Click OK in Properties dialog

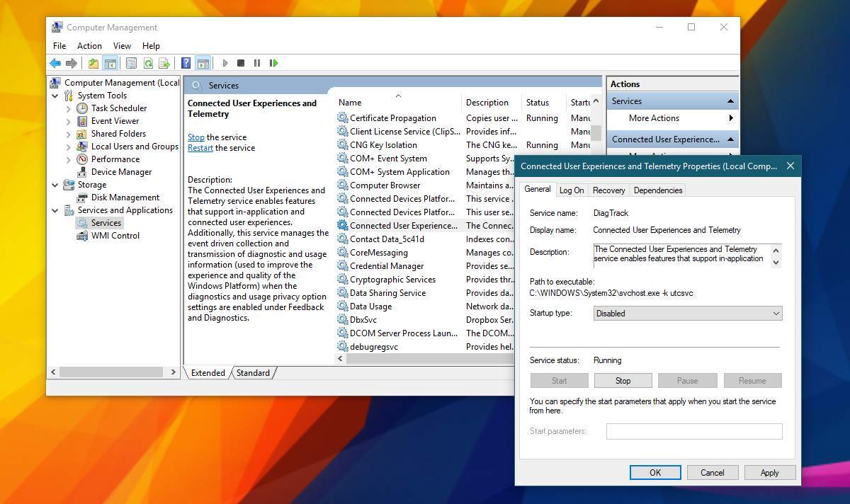point(655,473)
